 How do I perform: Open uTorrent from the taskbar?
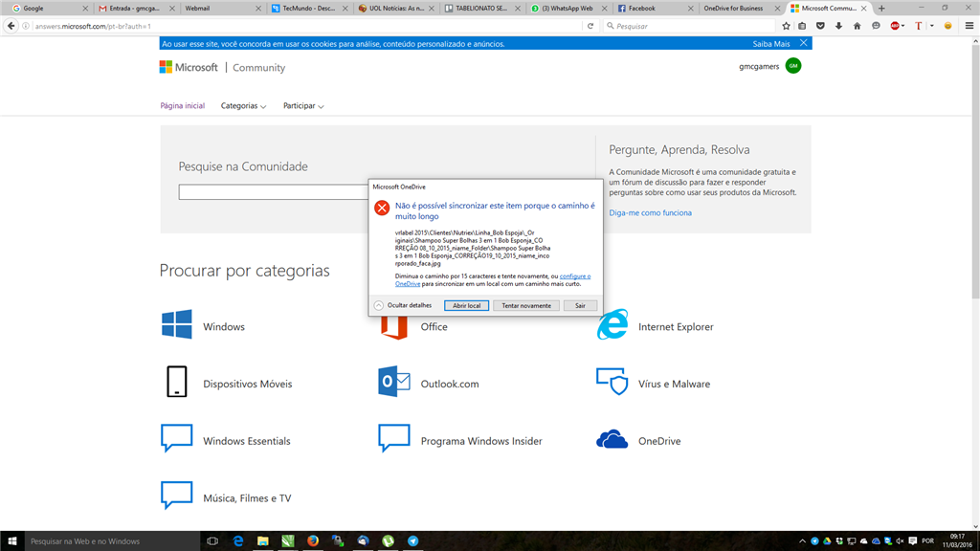pyautogui.click(x=388, y=541)
